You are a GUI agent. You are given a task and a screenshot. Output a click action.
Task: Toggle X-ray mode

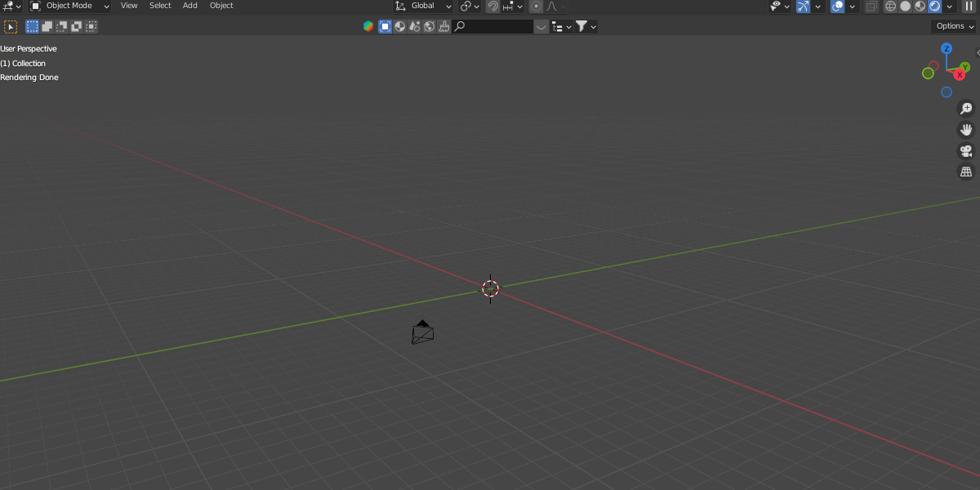[x=871, y=6]
